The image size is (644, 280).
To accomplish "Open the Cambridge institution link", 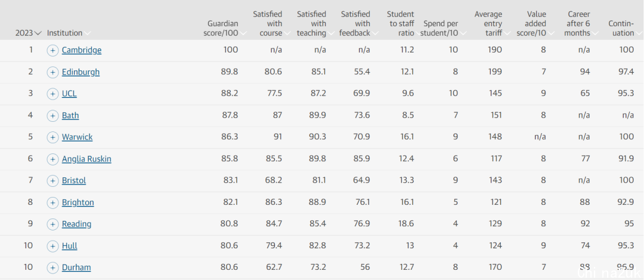I will 82,50.
